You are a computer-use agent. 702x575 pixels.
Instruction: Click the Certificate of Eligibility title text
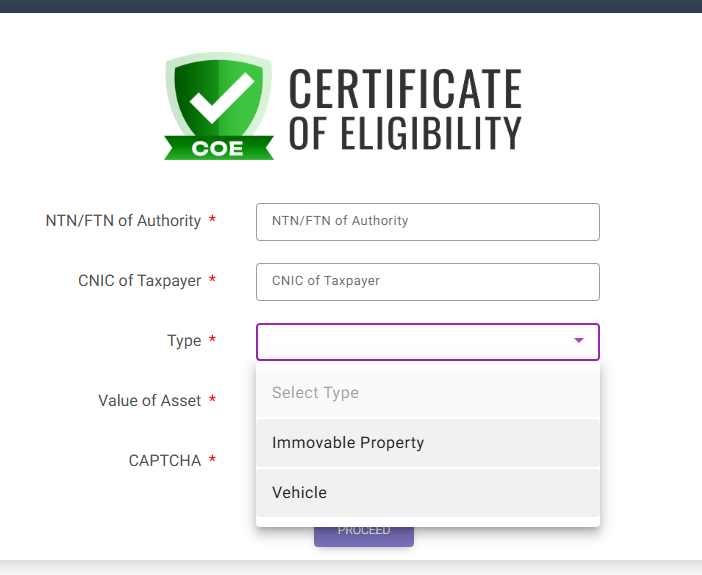click(x=405, y=109)
